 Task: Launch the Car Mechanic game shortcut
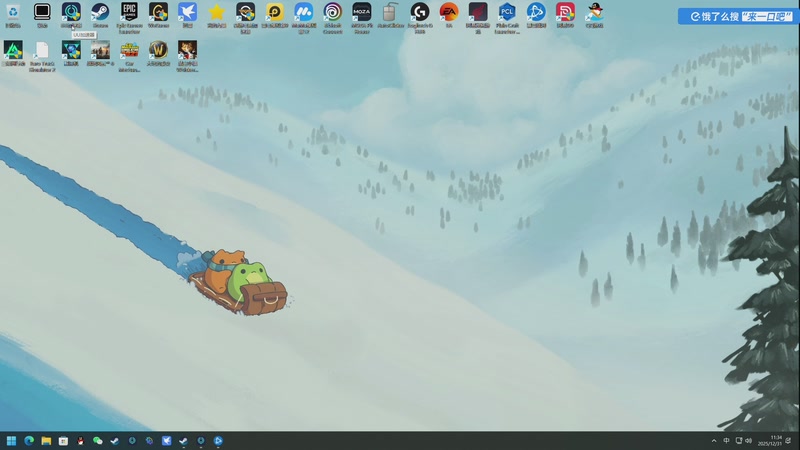129,56
